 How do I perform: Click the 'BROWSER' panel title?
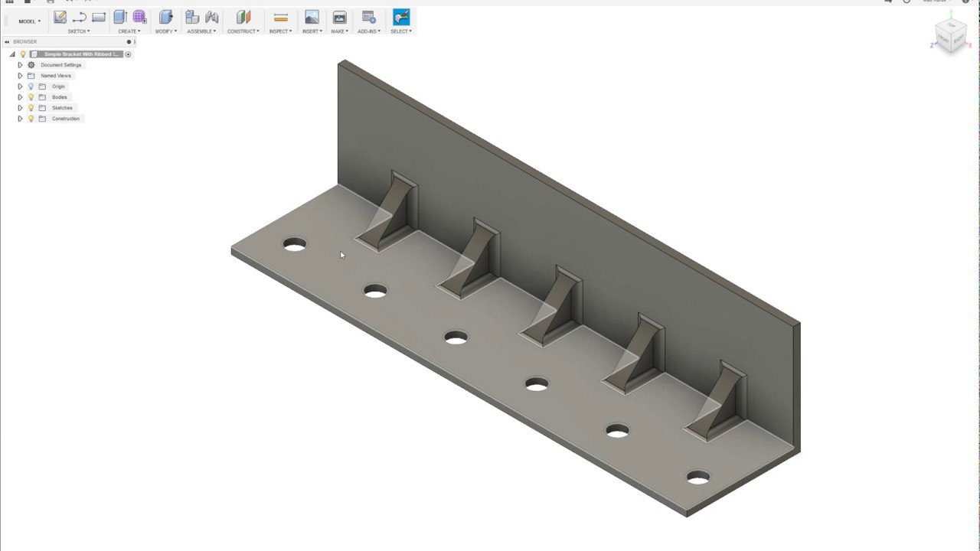(24, 41)
